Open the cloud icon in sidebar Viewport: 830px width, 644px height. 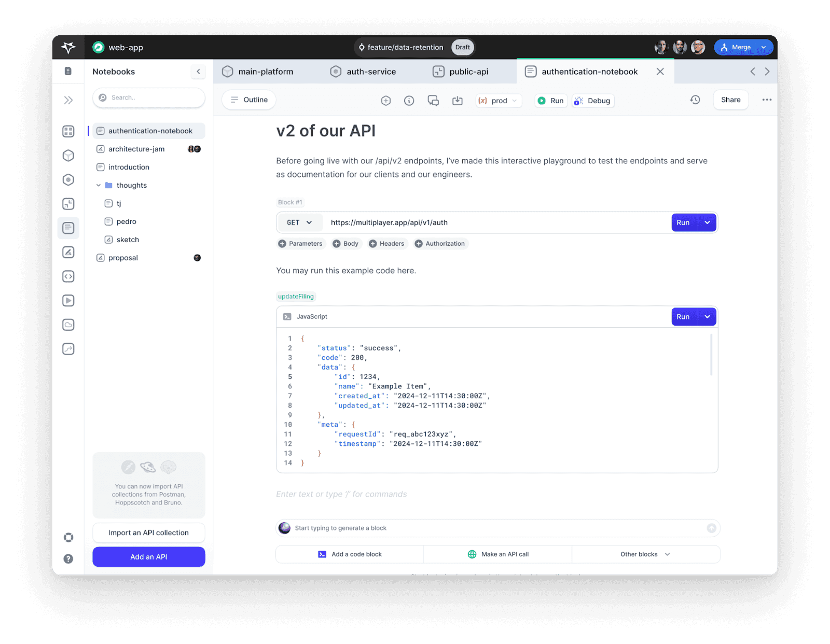click(x=68, y=325)
